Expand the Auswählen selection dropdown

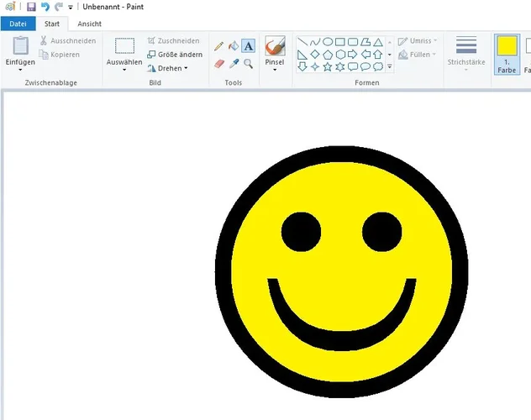coord(124,70)
